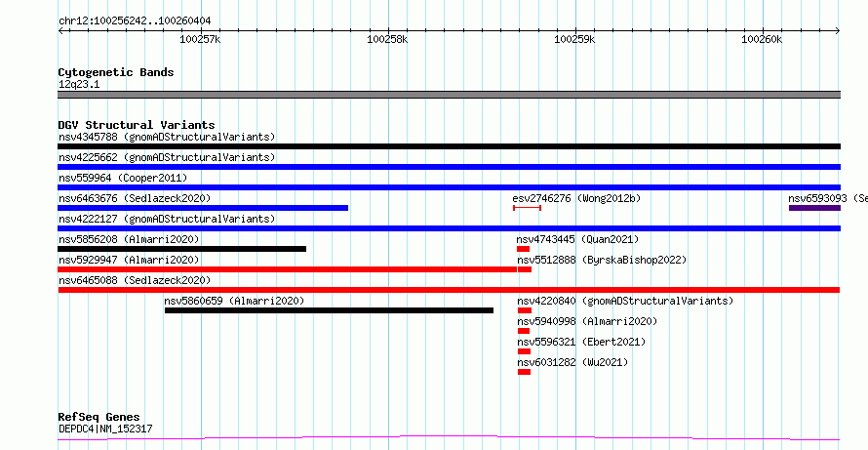Click the small red bar under nsv4220840
This screenshot has width=868, height=450.
click(x=525, y=310)
